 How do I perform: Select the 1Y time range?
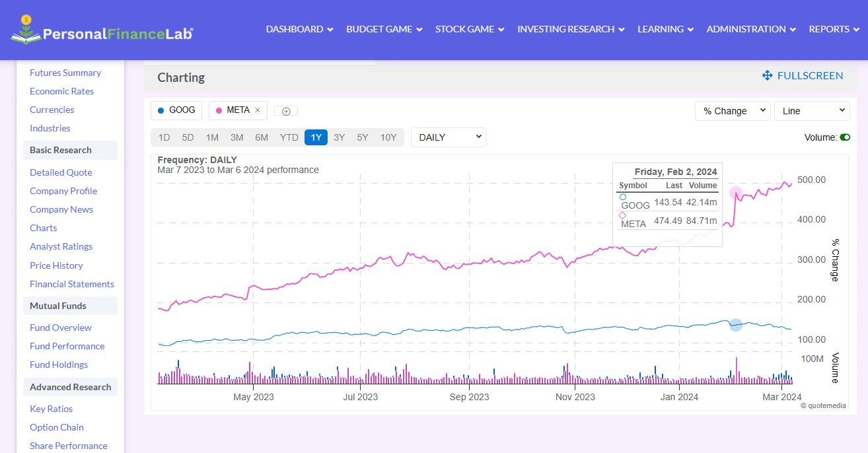(x=316, y=137)
